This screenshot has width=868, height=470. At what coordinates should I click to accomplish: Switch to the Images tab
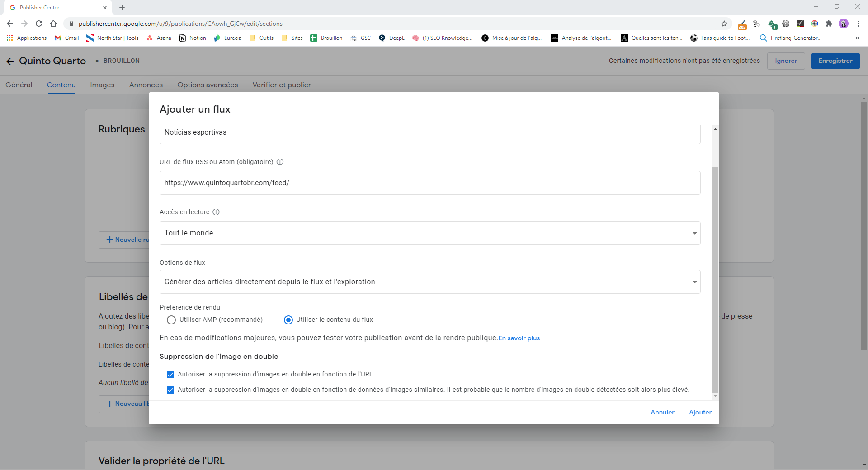coord(102,85)
